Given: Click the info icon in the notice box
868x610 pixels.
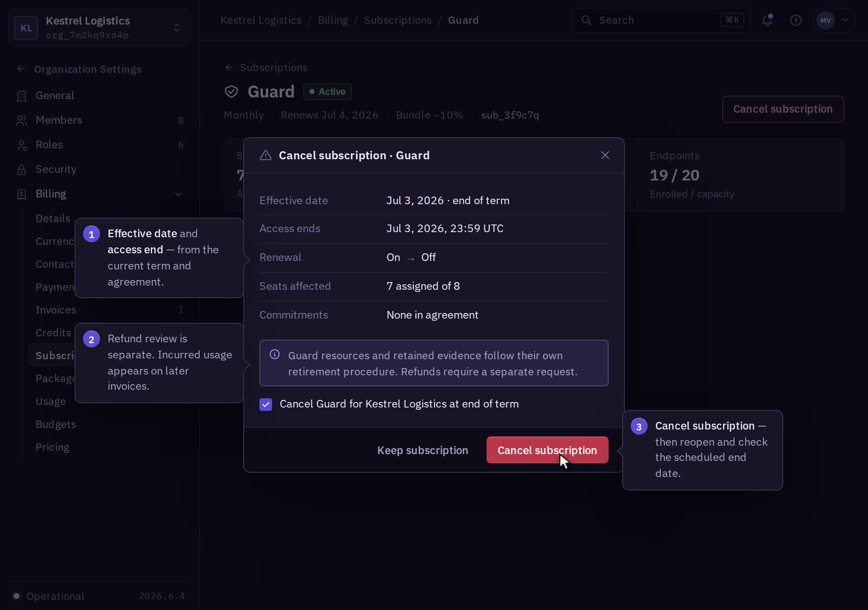Looking at the screenshot, I should pos(275,354).
